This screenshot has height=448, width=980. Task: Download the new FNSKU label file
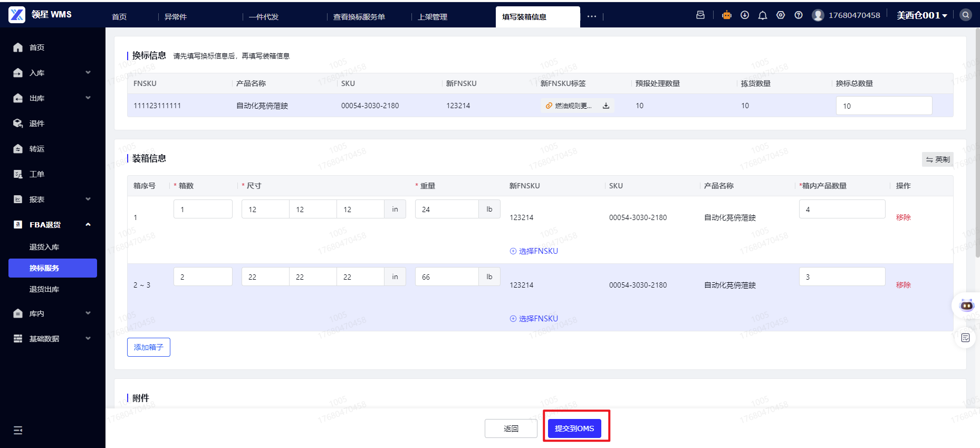(606, 106)
